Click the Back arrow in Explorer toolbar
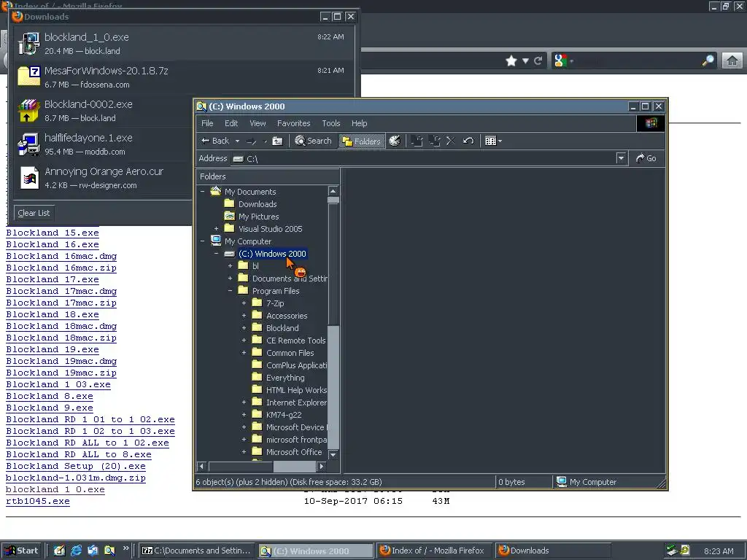 (x=215, y=141)
